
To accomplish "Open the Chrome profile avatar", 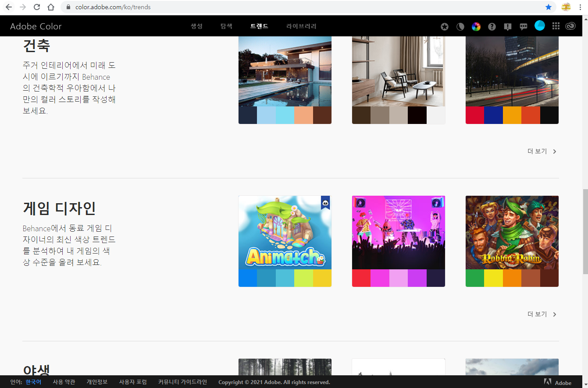I will pyautogui.click(x=566, y=7).
